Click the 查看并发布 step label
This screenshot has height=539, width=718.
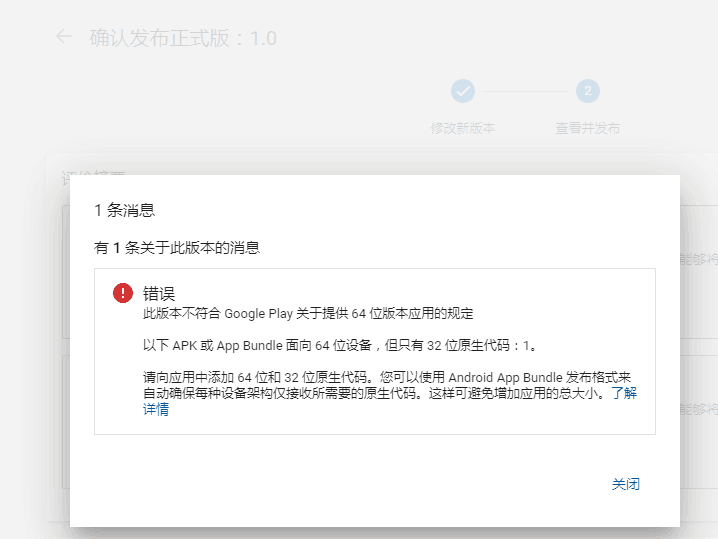coord(587,128)
